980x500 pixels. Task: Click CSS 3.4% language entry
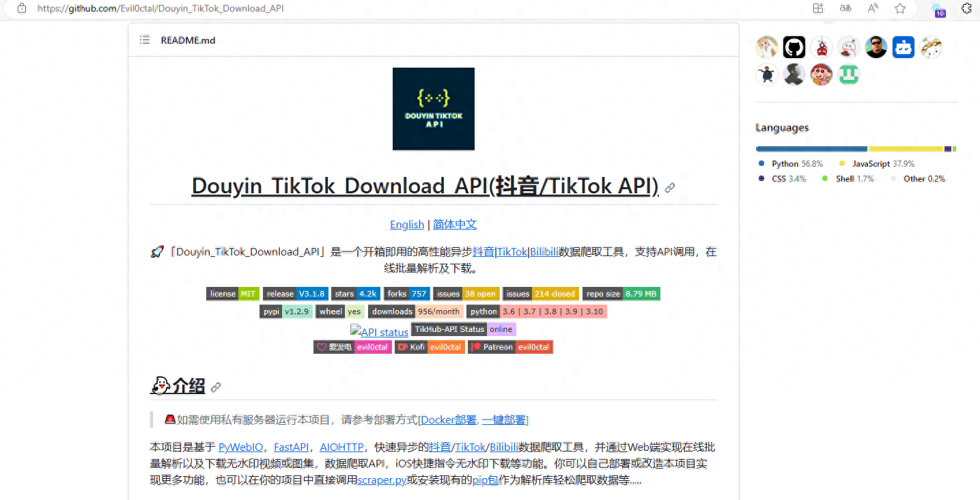point(783,179)
